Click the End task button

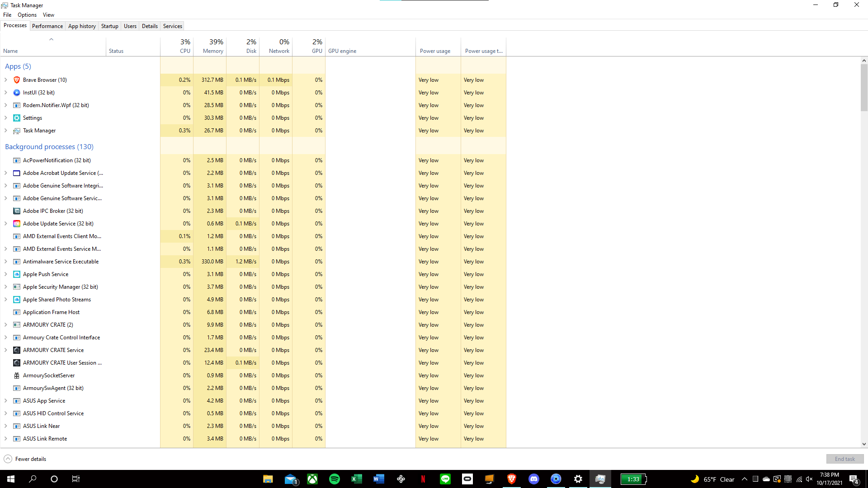coord(844,459)
